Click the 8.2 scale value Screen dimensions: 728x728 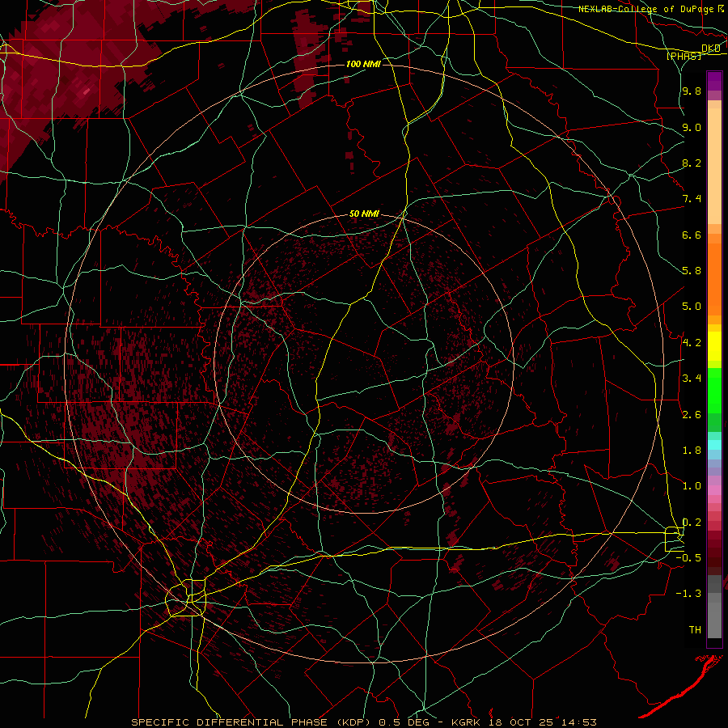(x=692, y=163)
